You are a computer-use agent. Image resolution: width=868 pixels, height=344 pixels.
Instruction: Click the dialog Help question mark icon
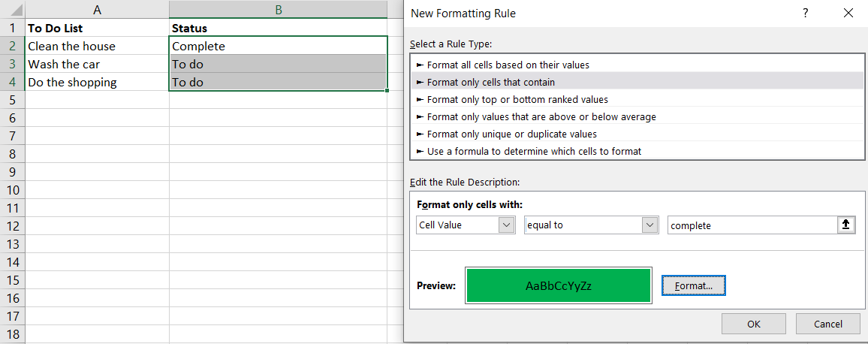tap(805, 13)
